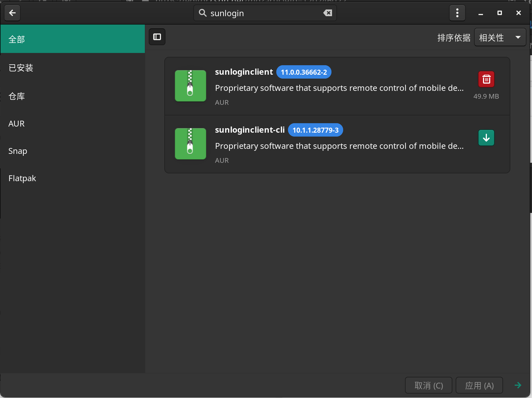Click into the sunlogin search field
This screenshot has height=398, width=532.
click(x=265, y=13)
